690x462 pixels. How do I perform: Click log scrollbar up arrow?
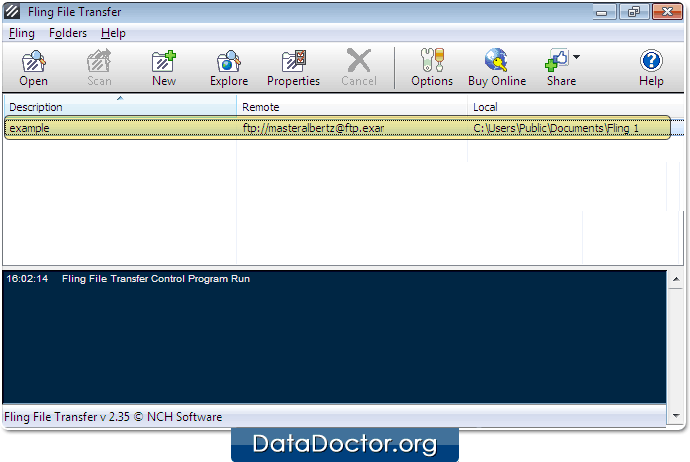(676, 279)
